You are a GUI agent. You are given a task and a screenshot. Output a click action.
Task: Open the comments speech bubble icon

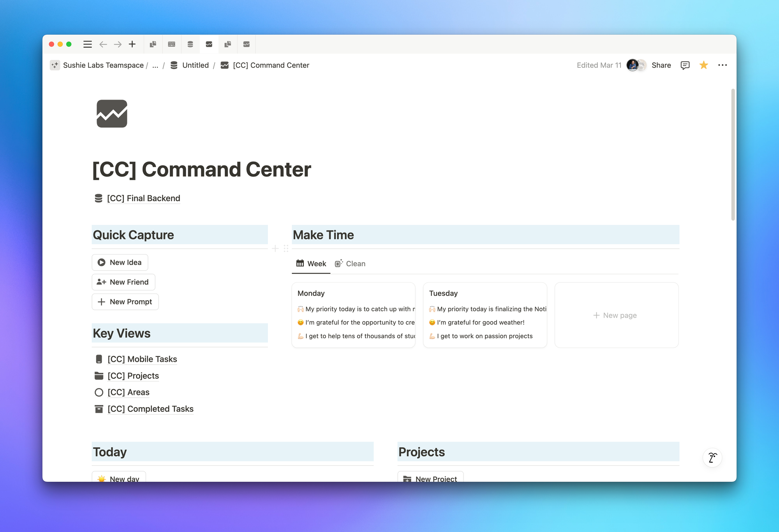(685, 65)
